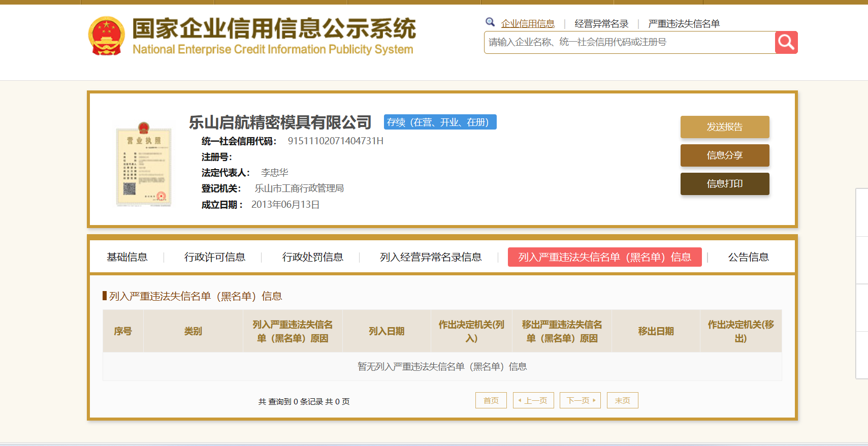Click the 信息打印 button
The image size is (868, 446).
tap(725, 184)
